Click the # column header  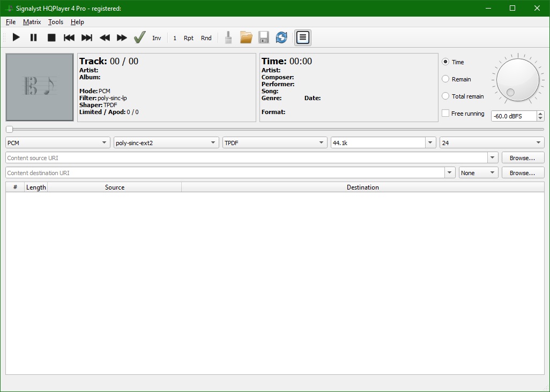tap(15, 187)
